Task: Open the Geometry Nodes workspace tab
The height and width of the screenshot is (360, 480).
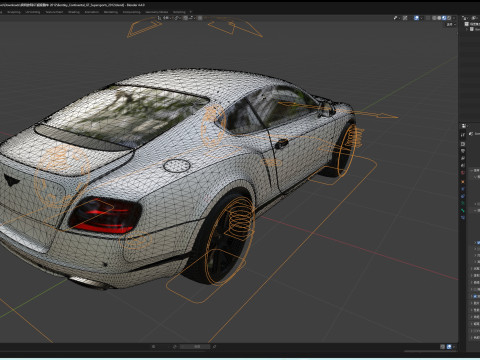Action: (156, 12)
